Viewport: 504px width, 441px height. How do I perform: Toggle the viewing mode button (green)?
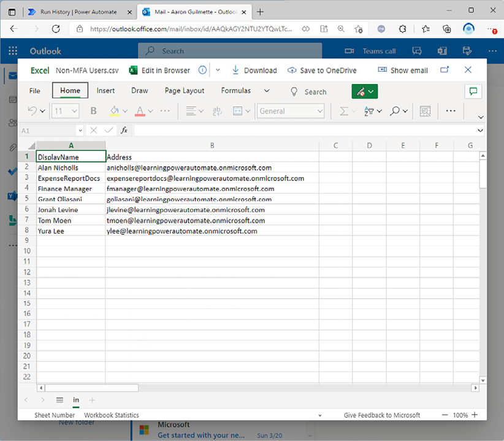(x=364, y=91)
